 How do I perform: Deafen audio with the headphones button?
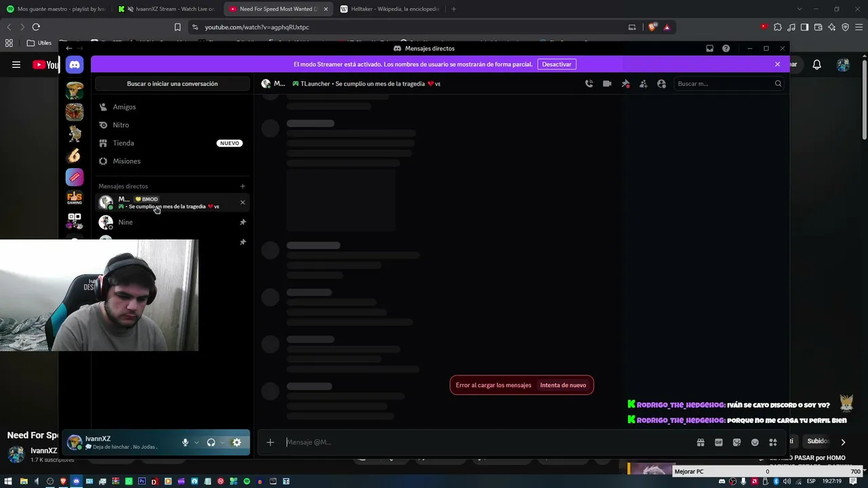pos(211,443)
